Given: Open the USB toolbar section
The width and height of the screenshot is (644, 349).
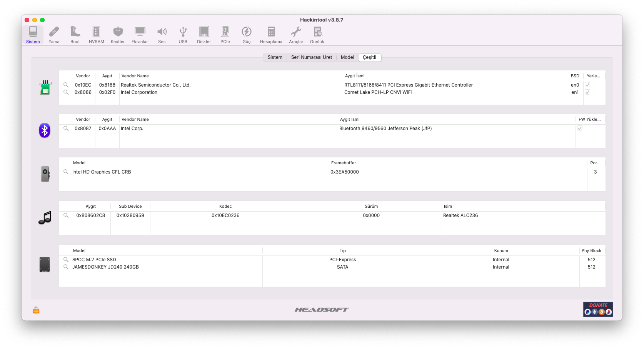Looking at the screenshot, I should pos(183,35).
